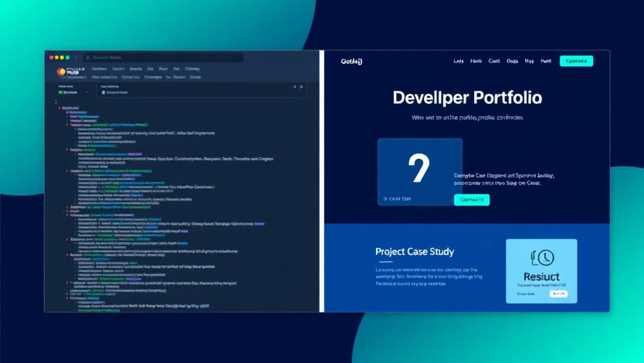Click the portfolio site logo in the navbar
Image resolution: width=644 pixels, height=363 pixels.
click(352, 62)
